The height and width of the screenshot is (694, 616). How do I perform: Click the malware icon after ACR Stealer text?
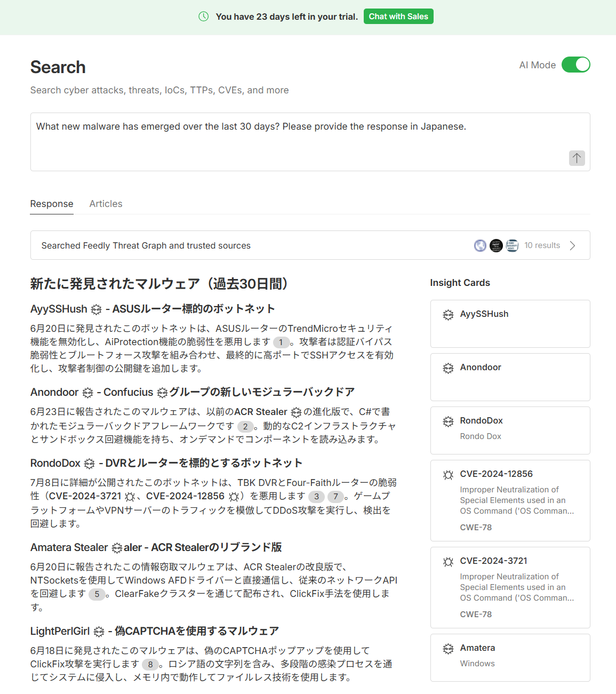pyautogui.click(x=296, y=412)
